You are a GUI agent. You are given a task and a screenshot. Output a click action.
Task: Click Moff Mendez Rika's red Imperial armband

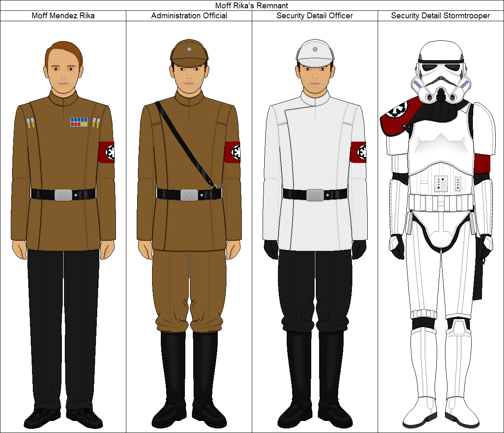click(x=106, y=152)
